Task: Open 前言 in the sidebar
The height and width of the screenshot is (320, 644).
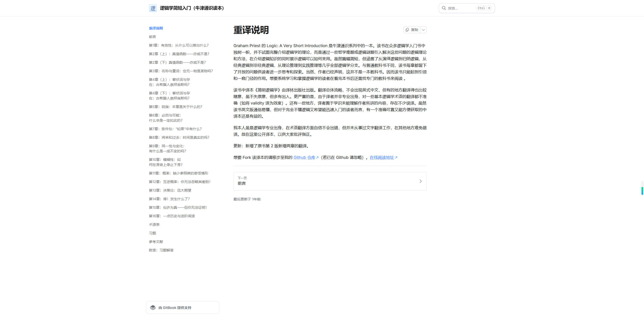Action: [x=152, y=37]
